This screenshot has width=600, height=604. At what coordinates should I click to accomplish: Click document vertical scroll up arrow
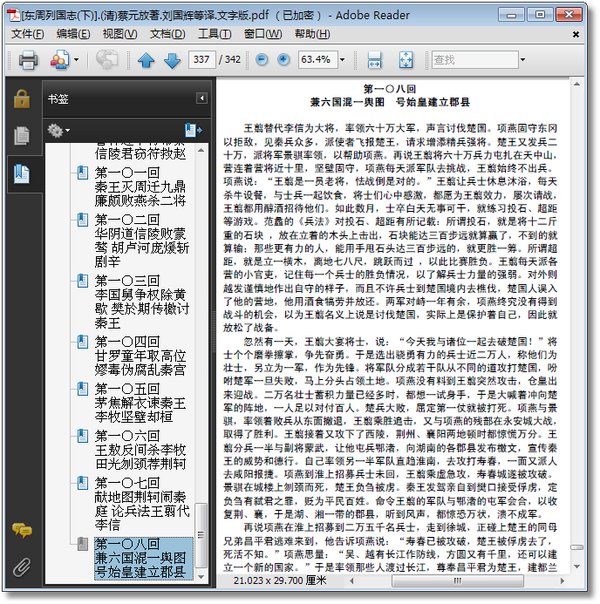577,84
